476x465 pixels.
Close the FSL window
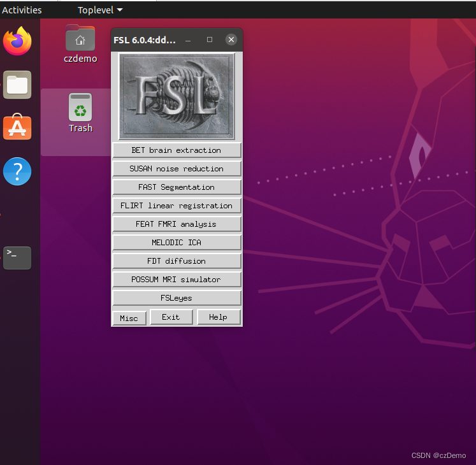[231, 39]
